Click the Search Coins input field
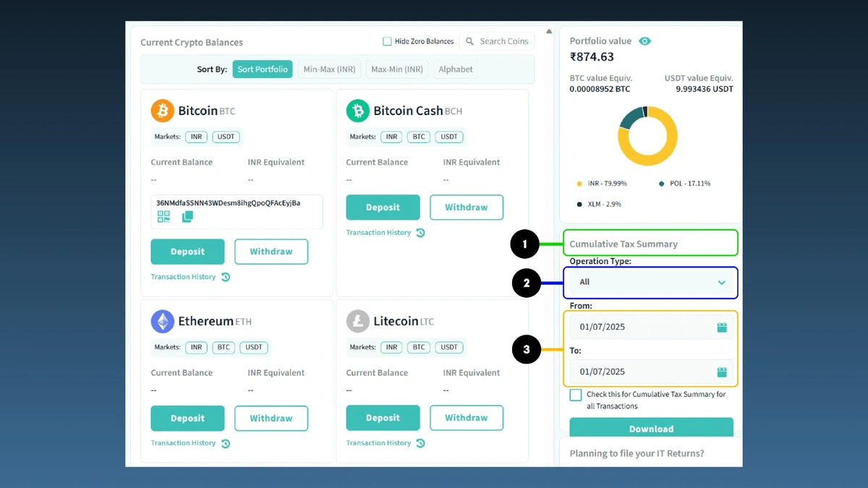Viewport: 868px width, 488px height. 504,41
